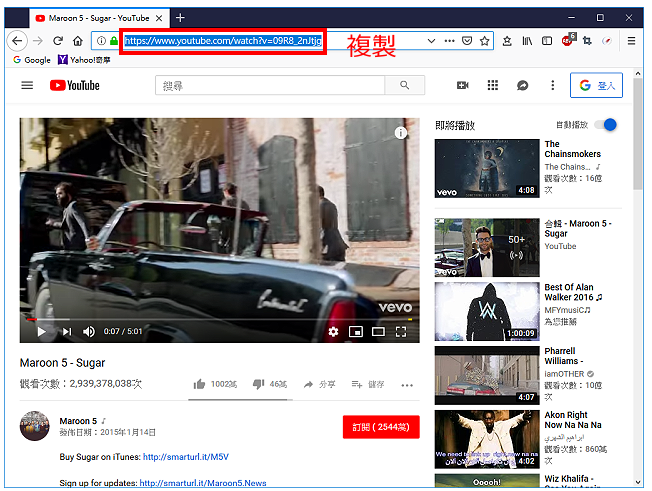Open the Firefox hamburger menu
652x491 pixels.
(x=631, y=41)
